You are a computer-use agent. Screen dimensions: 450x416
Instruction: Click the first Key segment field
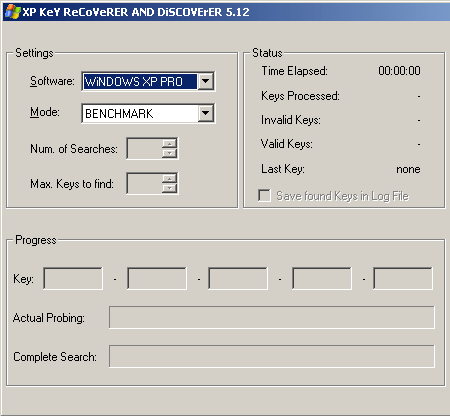[73, 278]
